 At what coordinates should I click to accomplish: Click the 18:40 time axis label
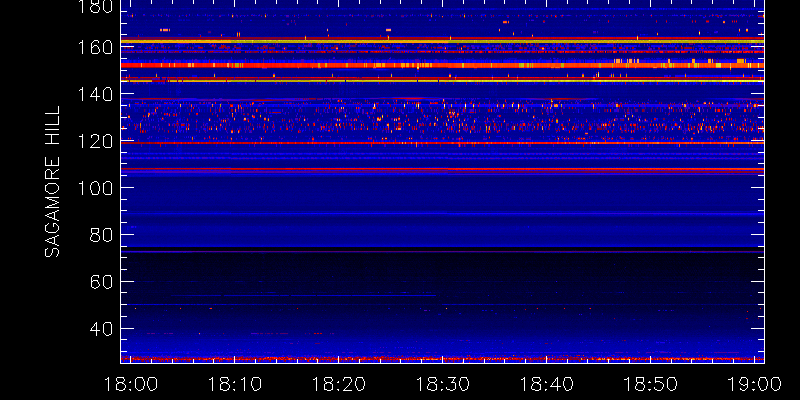547,383
